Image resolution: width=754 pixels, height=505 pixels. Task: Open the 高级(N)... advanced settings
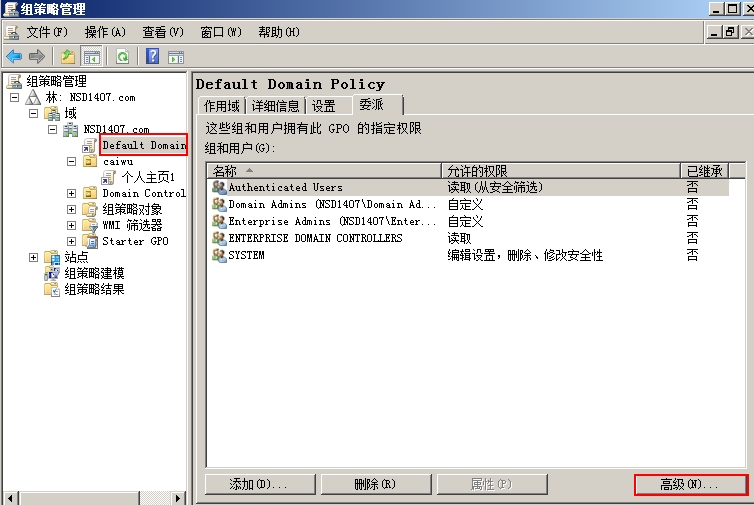tap(691, 484)
